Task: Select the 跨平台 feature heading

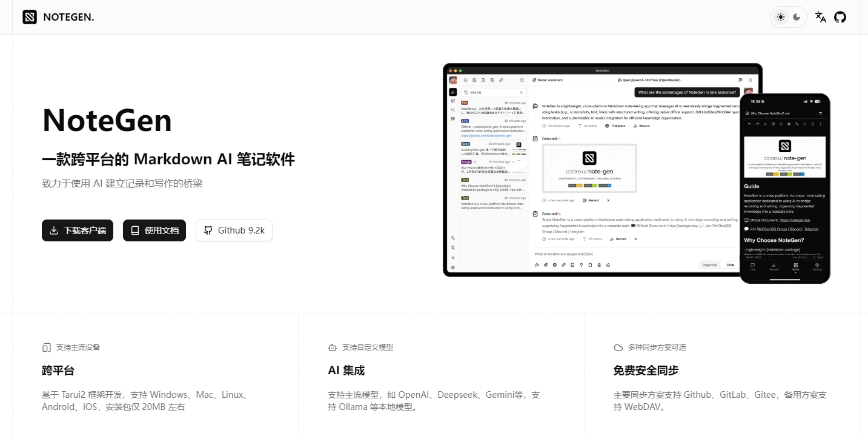Action: pyautogui.click(x=58, y=371)
